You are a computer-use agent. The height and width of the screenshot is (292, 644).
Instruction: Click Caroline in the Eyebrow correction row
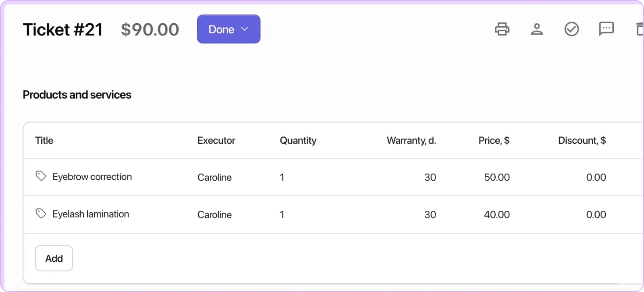[215, 177]
